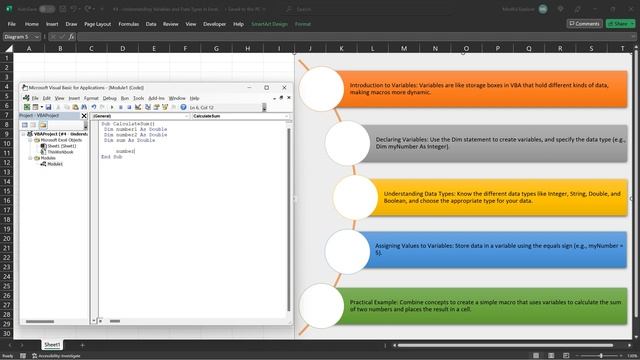The image size is (640, 360).
Task: Toggle the AutoSave switch in Excel
Action: 47,9
